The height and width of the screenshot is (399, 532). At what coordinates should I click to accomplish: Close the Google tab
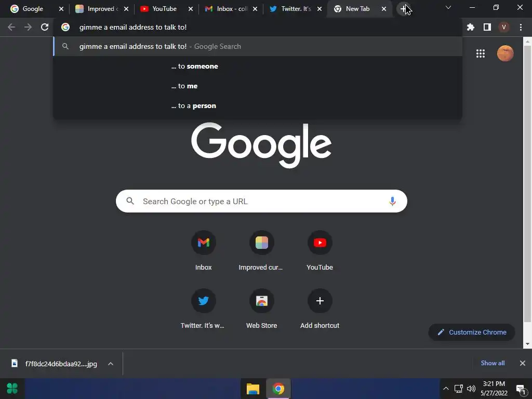click(x=61, y=9)
